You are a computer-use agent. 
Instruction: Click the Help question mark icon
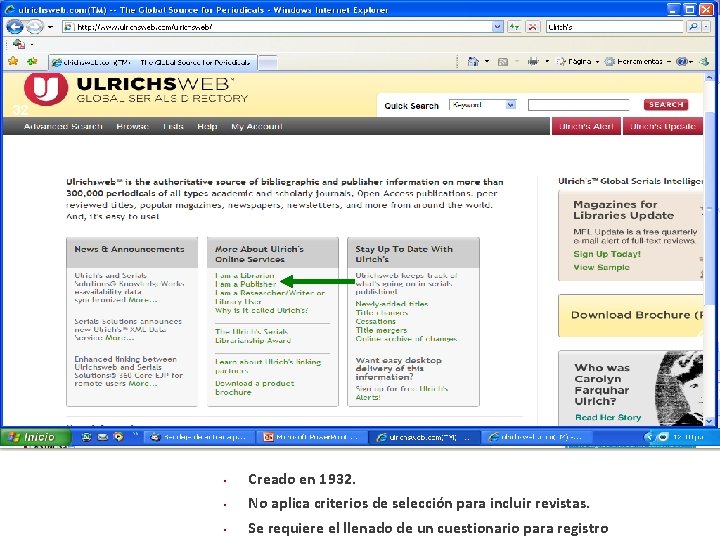coord(683,62)
